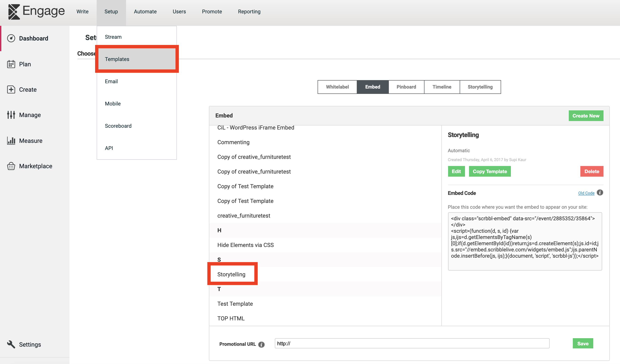Open the Promote menu
The width and height of the screenshot is (620, 364).
[x=212, y=12]
